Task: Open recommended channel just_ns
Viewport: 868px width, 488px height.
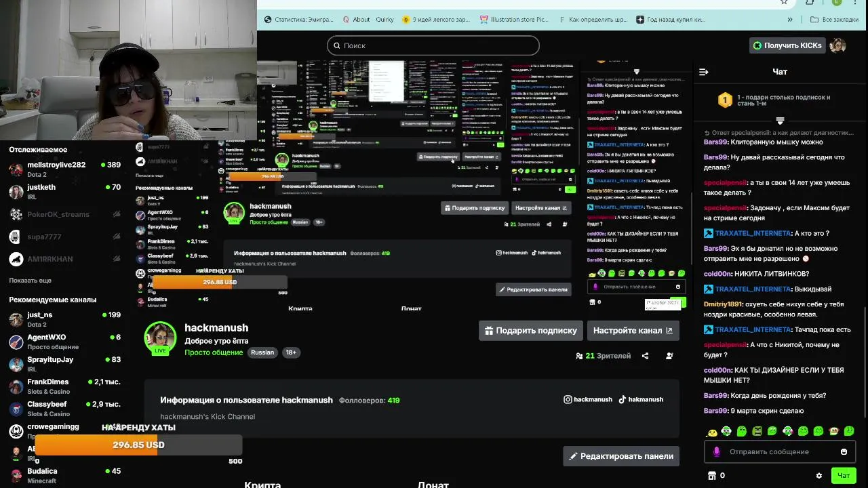Action: (x=64, y=319)
